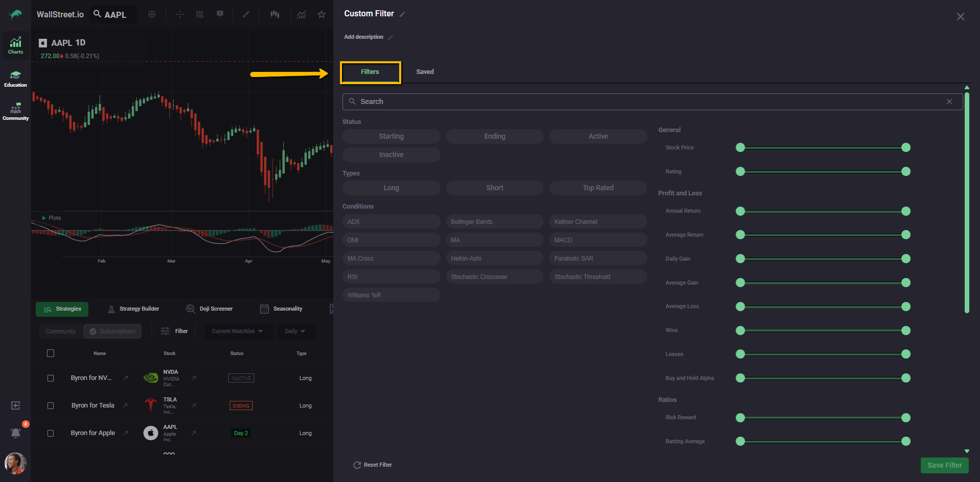This screenshot has height=482, width=980.
Task: Check the Byron for Apple row checkbox
Action: pyautogui.click(x=51, y=433)
